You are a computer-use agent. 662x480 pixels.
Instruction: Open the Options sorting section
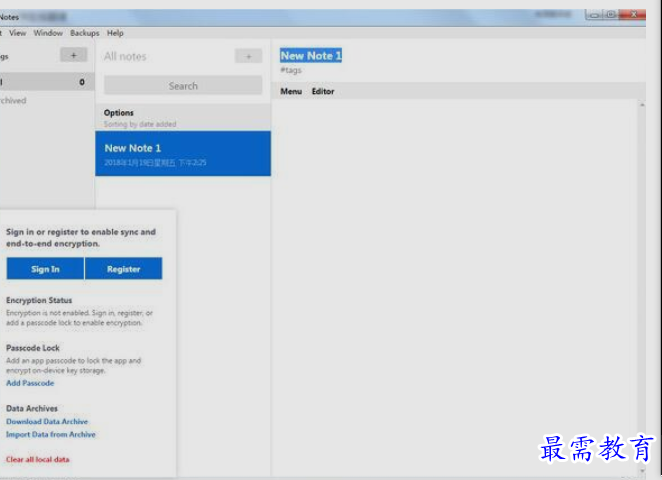pos(183,118)
